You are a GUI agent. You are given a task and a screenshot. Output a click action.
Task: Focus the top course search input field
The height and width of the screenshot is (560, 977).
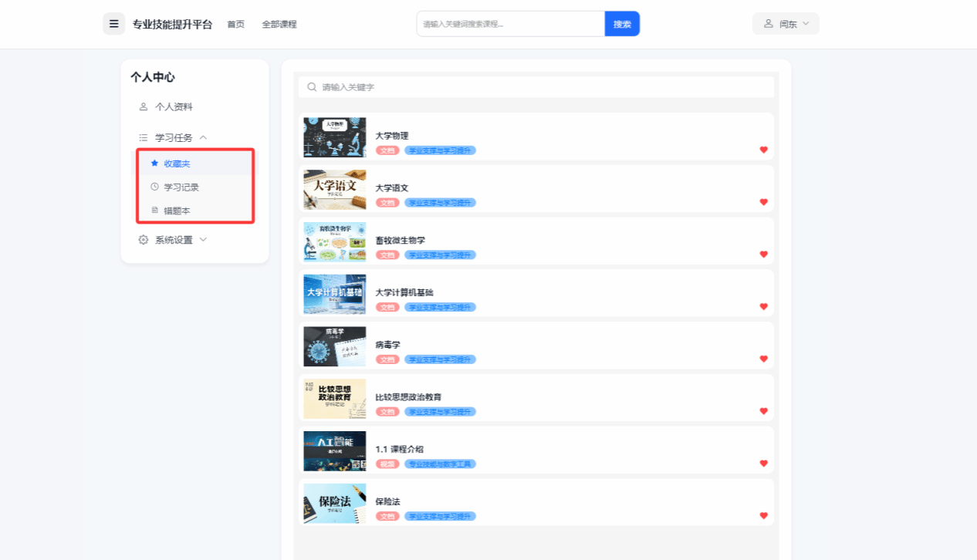click(x=509, y=24)
